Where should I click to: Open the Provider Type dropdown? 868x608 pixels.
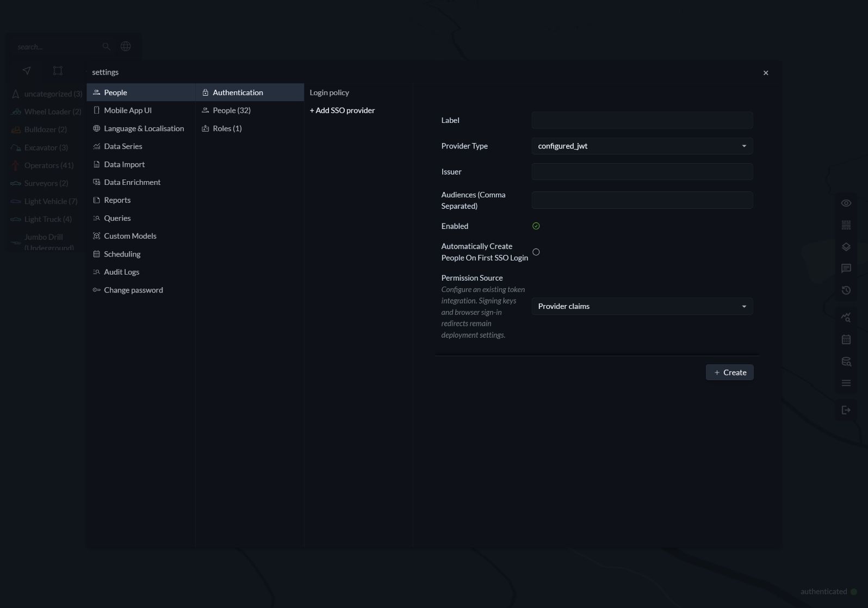(642, 146)
